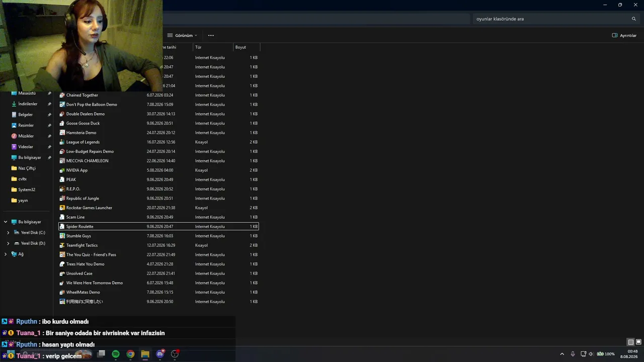This screenshot has height=362, width=644.
Task: Click the WheelMates Demo shortcut icon
Action: tap(62, 292)
